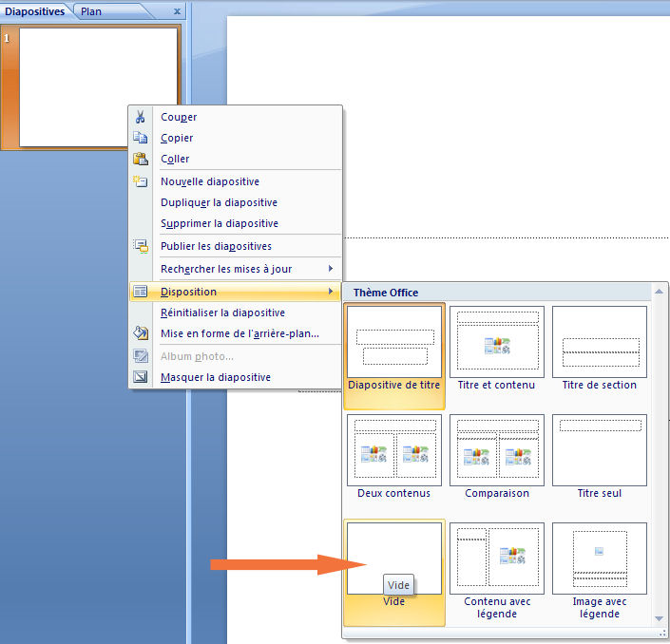Click the Coller clipboard icon
This screenshot has height=644, width=670.
(x=141, y=159)
